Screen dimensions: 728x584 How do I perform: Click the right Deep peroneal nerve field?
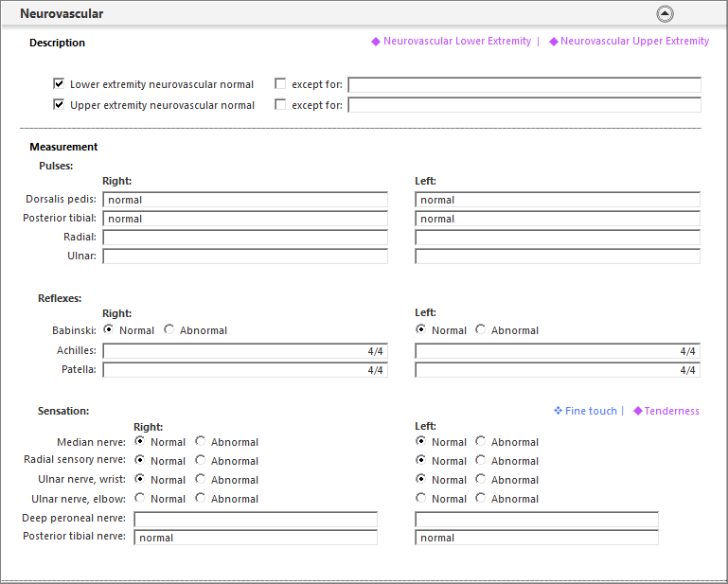pos(256,520)
